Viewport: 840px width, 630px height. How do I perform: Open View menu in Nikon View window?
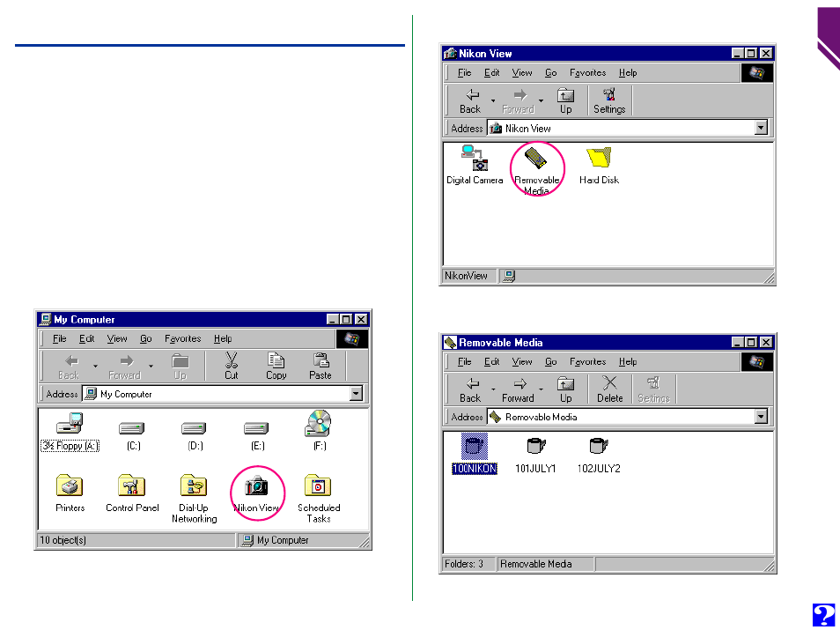522,73
